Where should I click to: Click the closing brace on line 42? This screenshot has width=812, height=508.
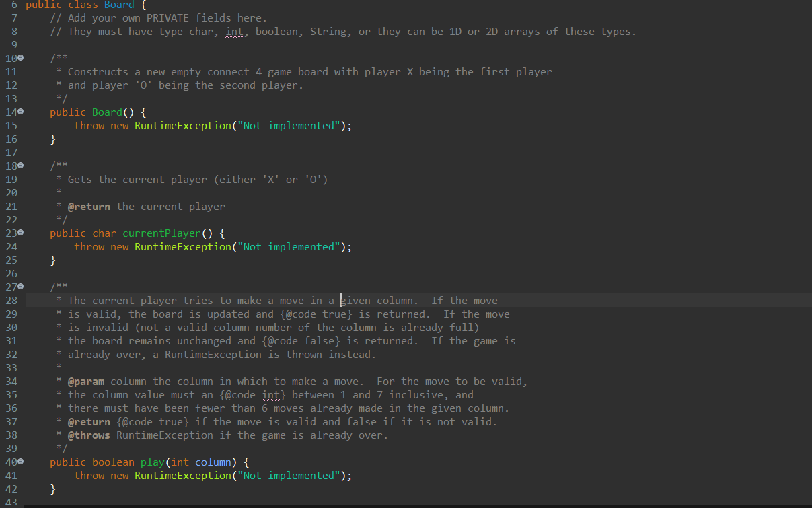coord(52,489)
